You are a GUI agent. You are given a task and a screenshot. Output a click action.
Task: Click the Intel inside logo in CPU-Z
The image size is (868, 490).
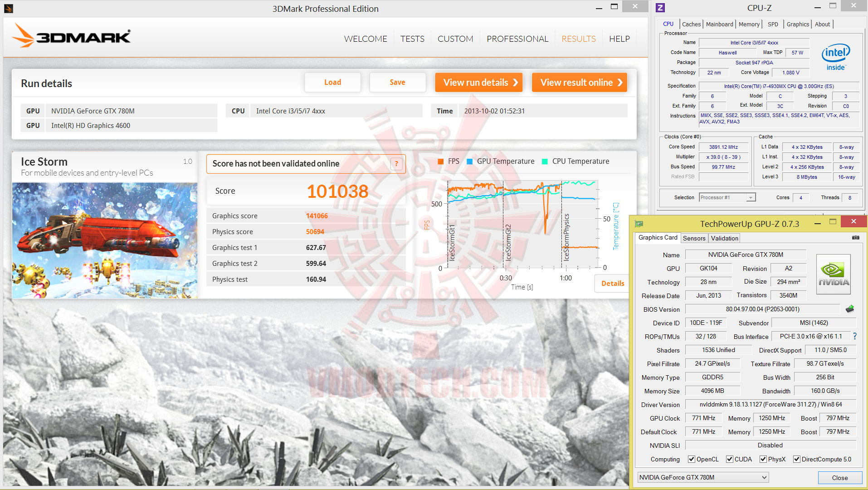[x=836, y=58]
